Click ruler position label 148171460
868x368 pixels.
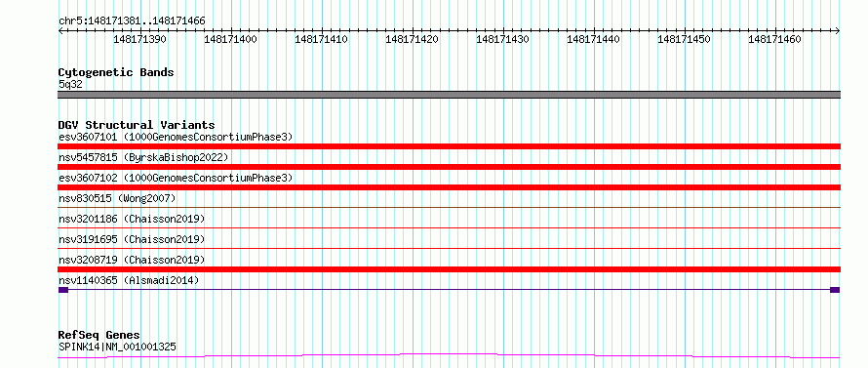click(x=774, y=39)
